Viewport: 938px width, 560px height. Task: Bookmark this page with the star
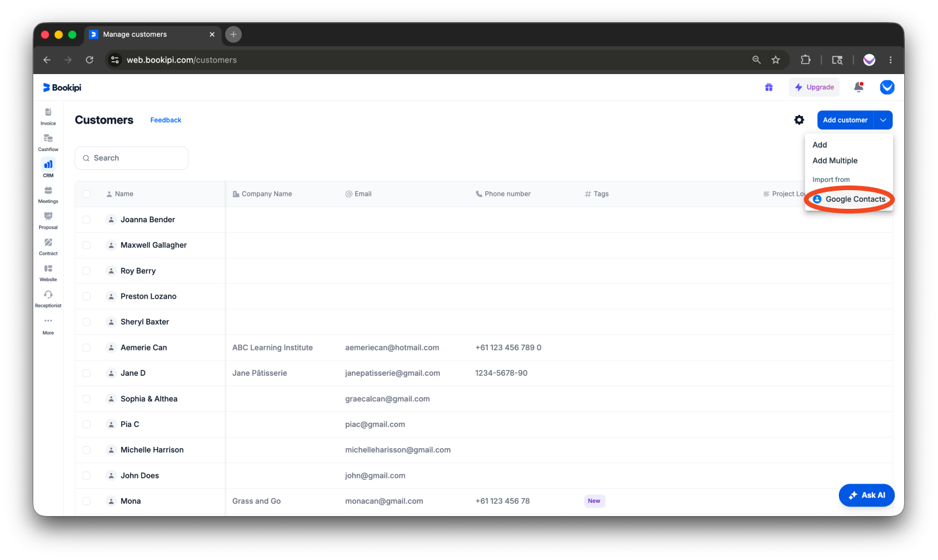pos(776,60)
